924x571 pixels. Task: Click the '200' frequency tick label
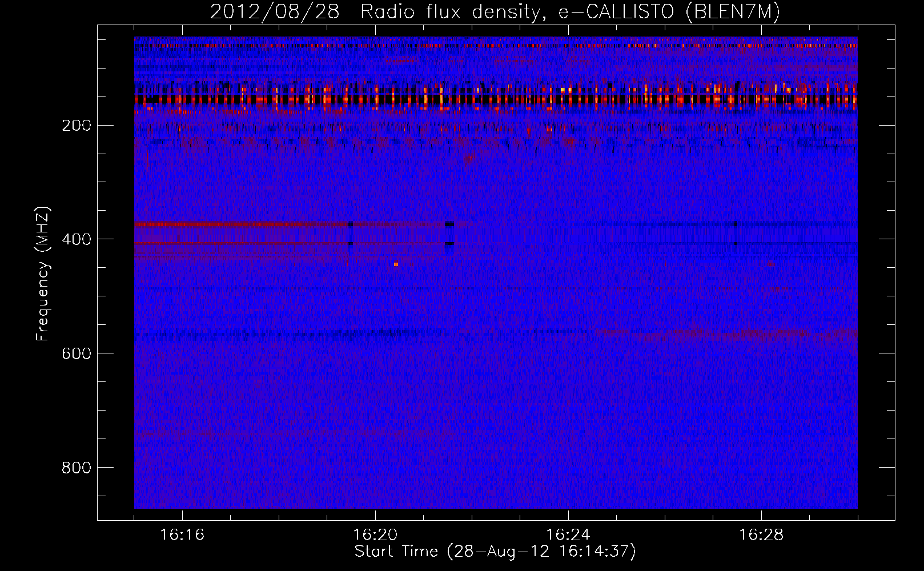77,126
